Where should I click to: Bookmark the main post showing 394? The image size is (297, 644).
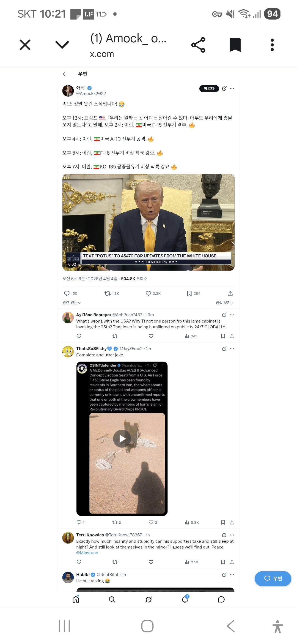click(194, 293)
